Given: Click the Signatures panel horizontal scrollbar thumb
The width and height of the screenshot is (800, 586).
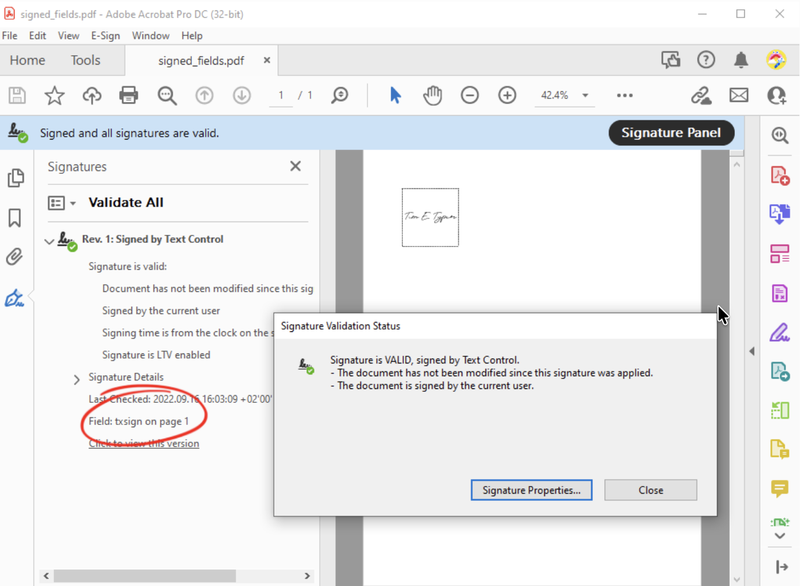Looking at the screenshot, I should pyautogui.click(x=145, y=576).
